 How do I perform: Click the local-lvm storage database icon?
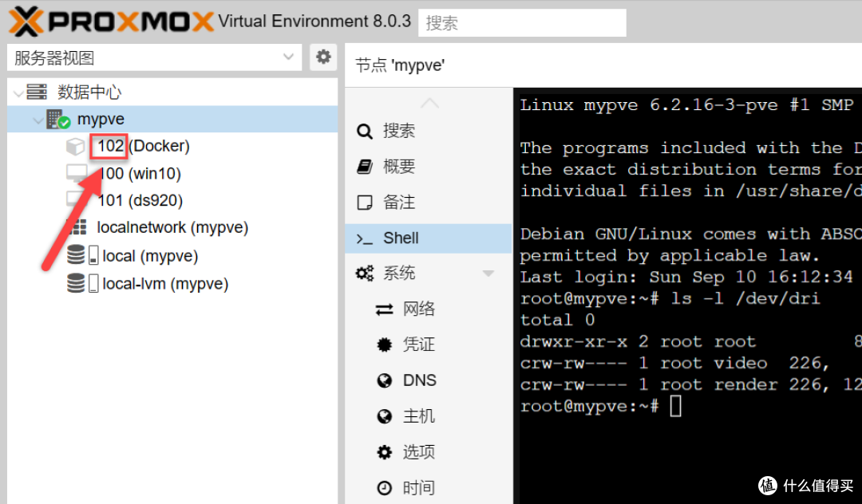click(x=76, y=284)
